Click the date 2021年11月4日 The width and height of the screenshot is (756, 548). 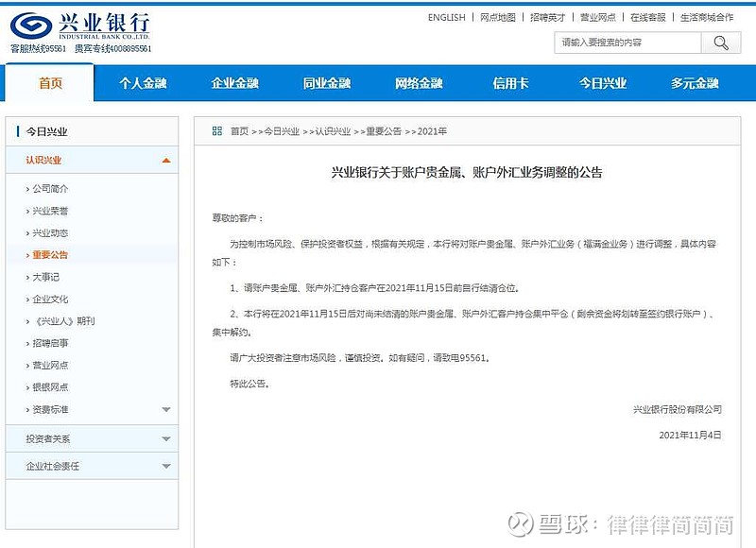[x=690, y=435]
